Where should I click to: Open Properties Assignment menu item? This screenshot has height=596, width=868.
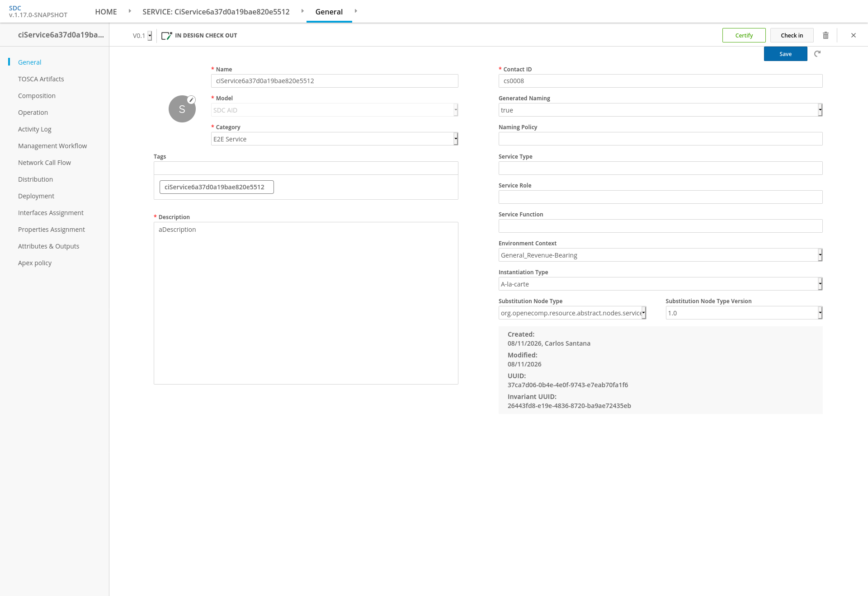click(x=52, y=230)
